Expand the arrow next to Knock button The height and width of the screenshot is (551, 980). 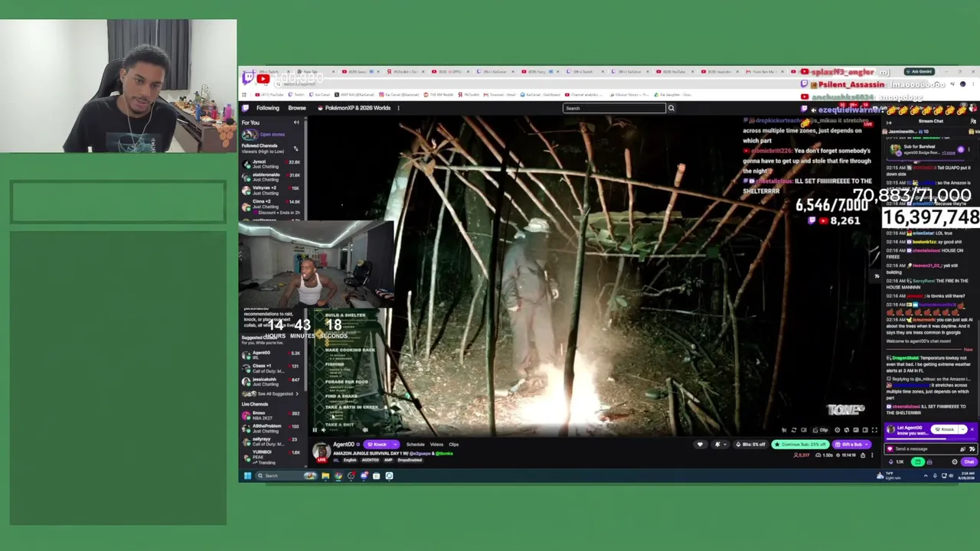(395, 445)
